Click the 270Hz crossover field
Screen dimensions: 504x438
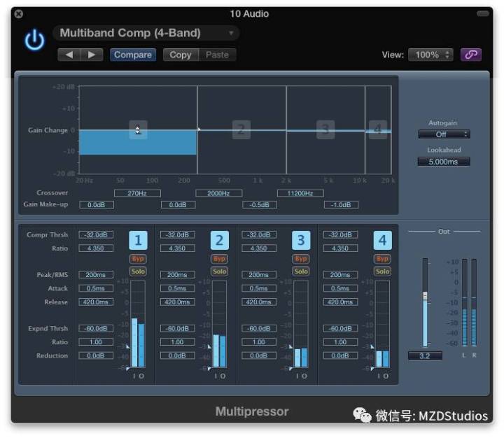137,193
